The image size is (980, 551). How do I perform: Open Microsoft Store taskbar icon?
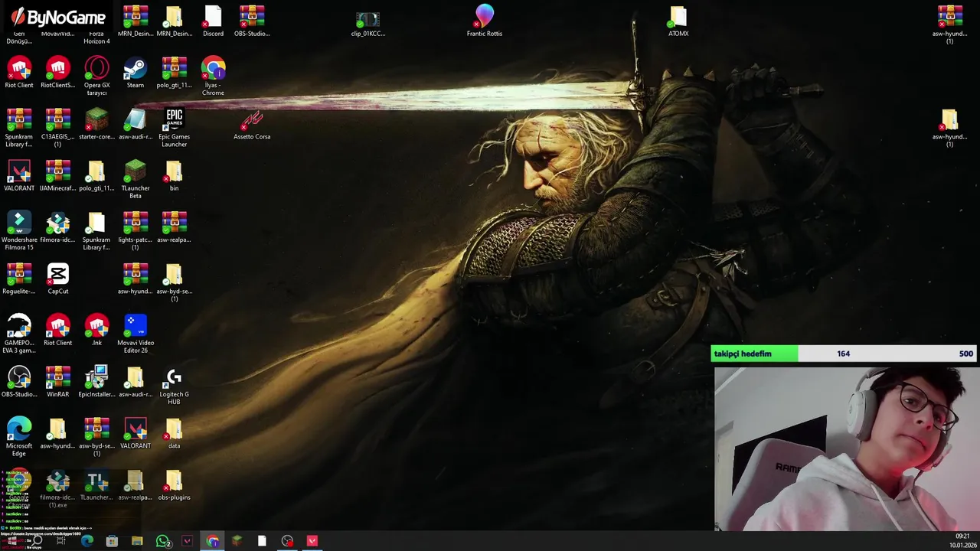coord(112,541)
